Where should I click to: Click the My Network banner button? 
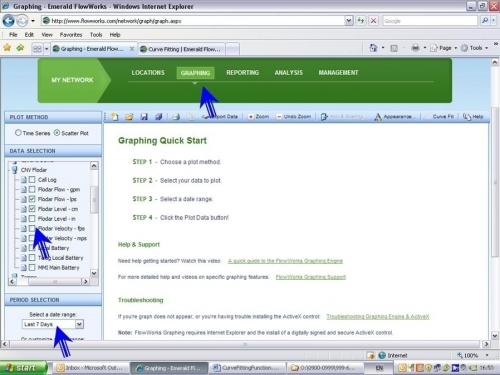click(72, 80)
